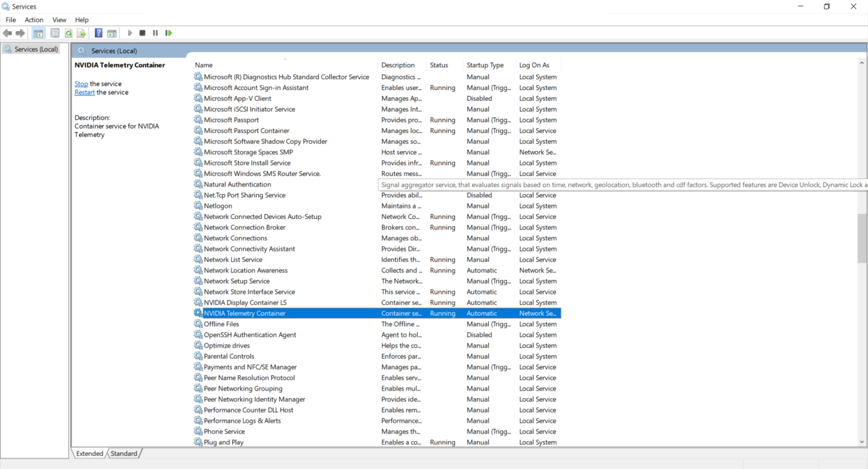This screenshot has height=469, width=868.
Task: Click gear icon beside Optimize drives
Action: (198, 346)
